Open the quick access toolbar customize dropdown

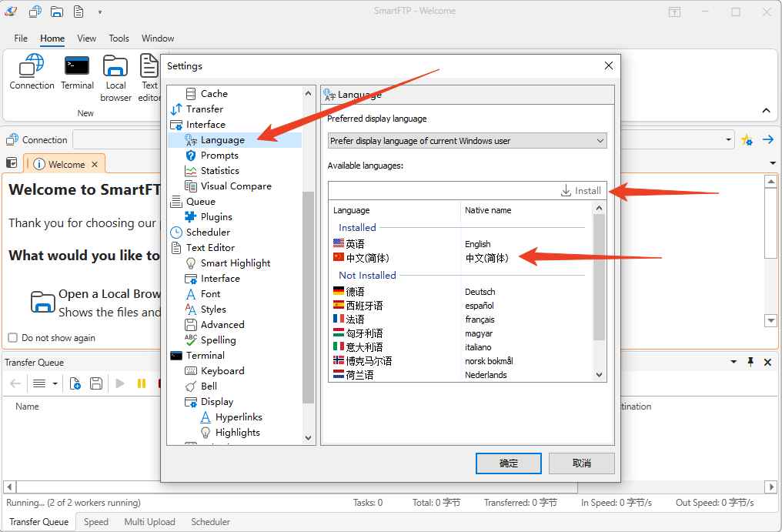100,12
